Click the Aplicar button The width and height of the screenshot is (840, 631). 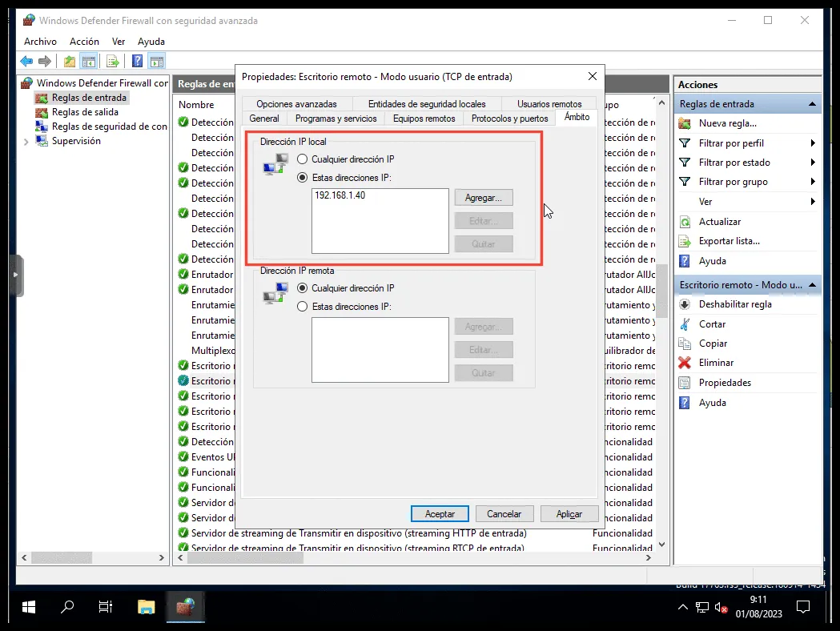pyautogui.click(x=569, y=514)
